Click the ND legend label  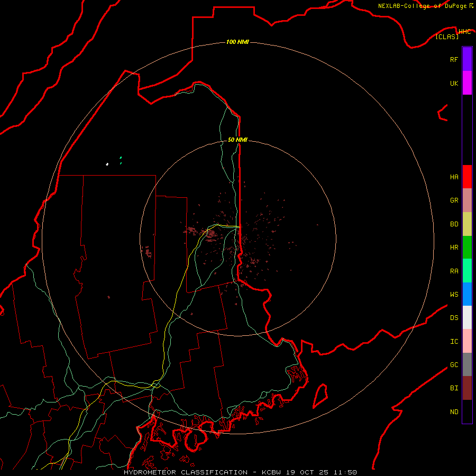click(454, 412)
